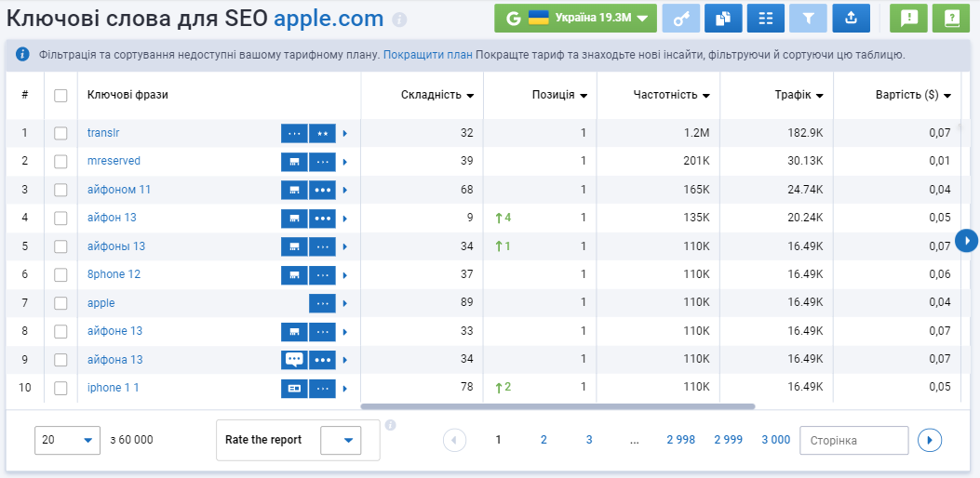Click the funnel filter toolbar icon
This screenshot has width=980, height=478.
[x=808, y=18]
